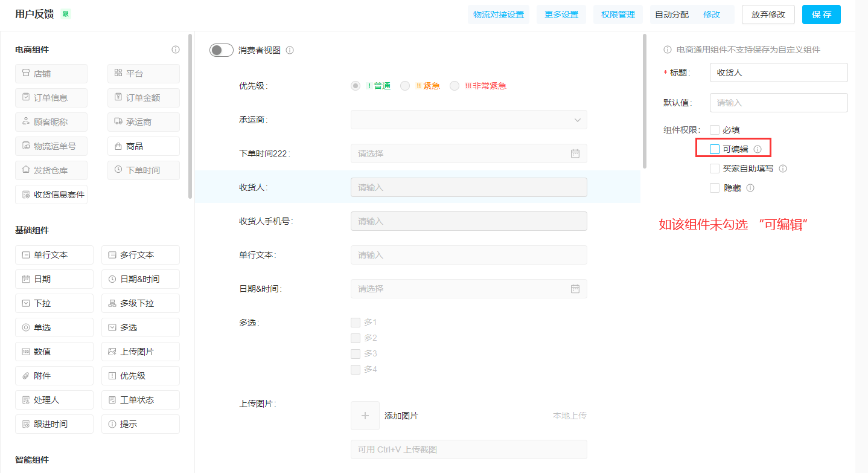Open 物流对接设置

coord(499,14)
